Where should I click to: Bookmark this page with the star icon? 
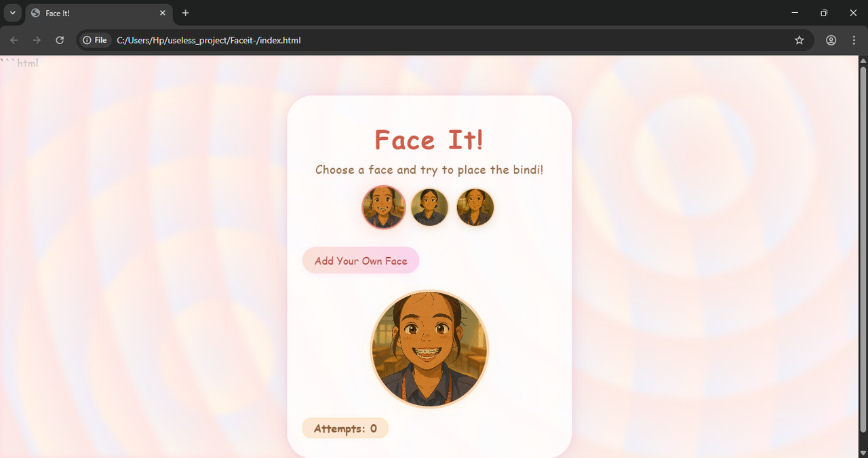800,40
